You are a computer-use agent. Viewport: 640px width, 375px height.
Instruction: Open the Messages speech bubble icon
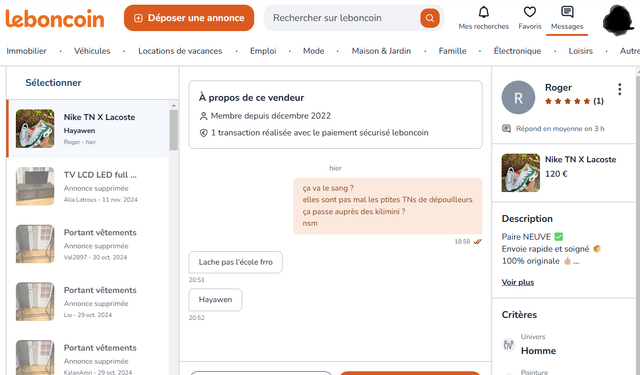click(x=567, y=12)
